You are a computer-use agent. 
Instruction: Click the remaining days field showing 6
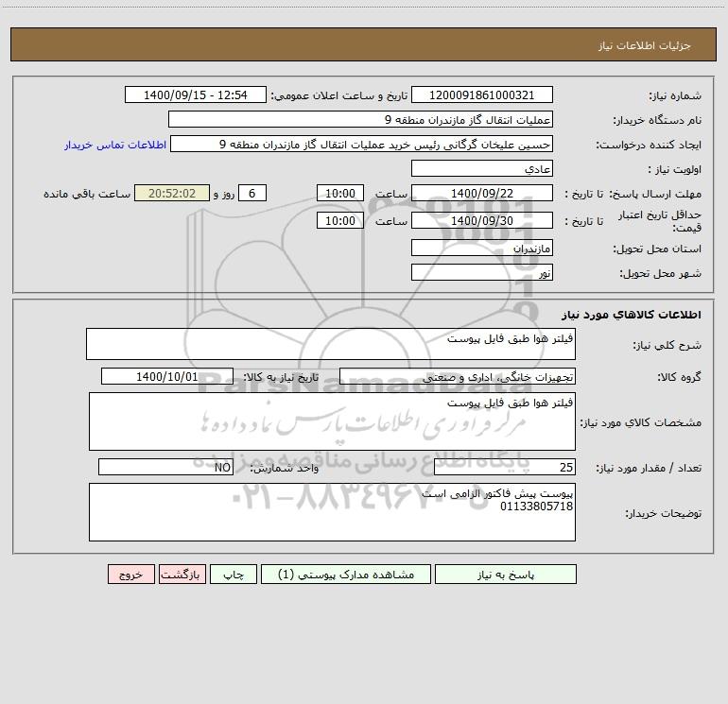252,193
